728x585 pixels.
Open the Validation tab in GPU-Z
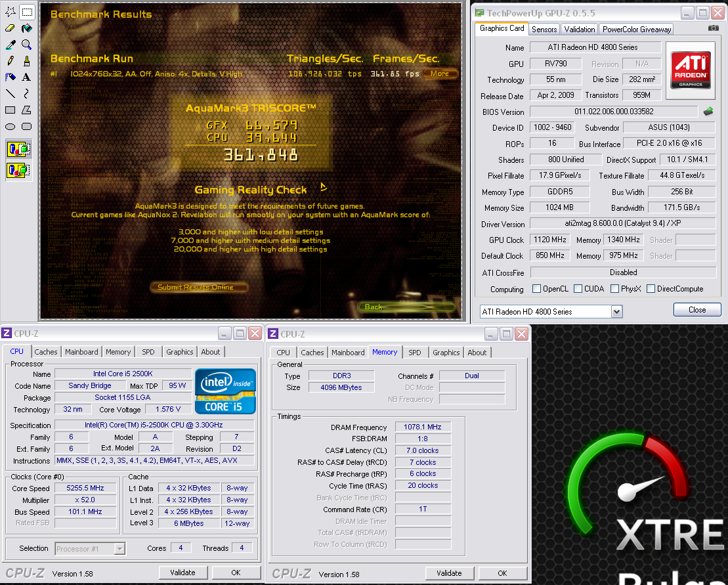(x=580, y=30)
